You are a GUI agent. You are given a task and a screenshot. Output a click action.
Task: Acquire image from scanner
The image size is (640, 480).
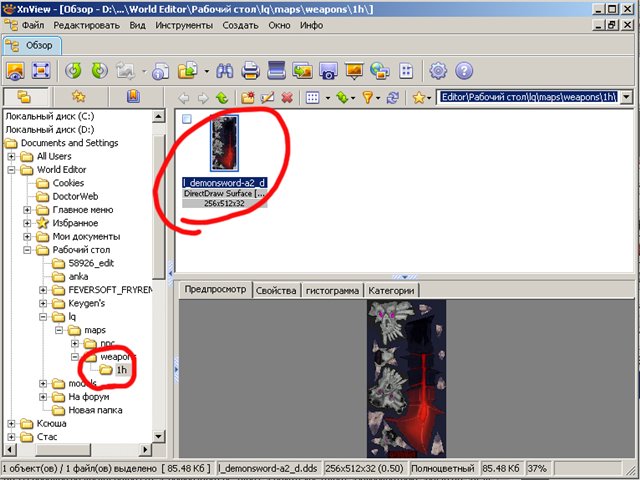(x=276, y=71)
